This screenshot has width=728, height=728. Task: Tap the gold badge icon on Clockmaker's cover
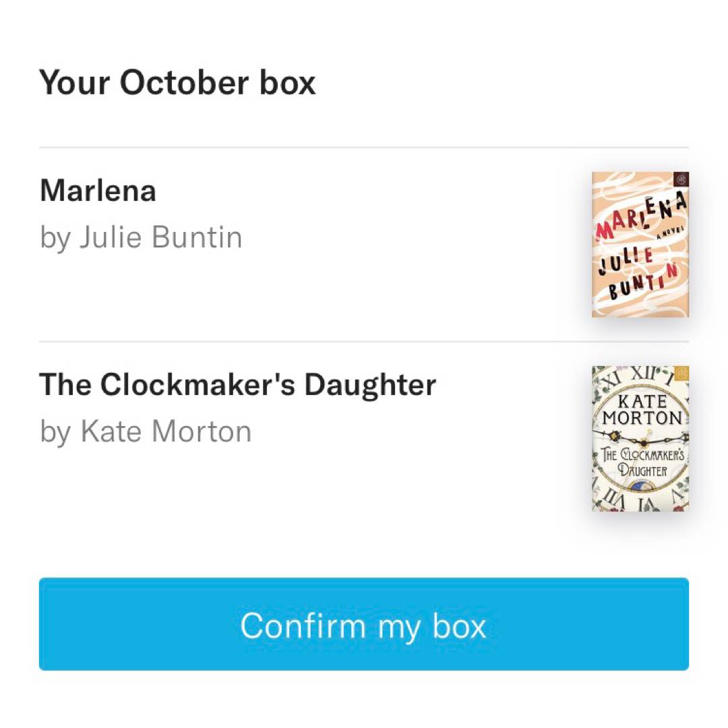tap(681, 374)
